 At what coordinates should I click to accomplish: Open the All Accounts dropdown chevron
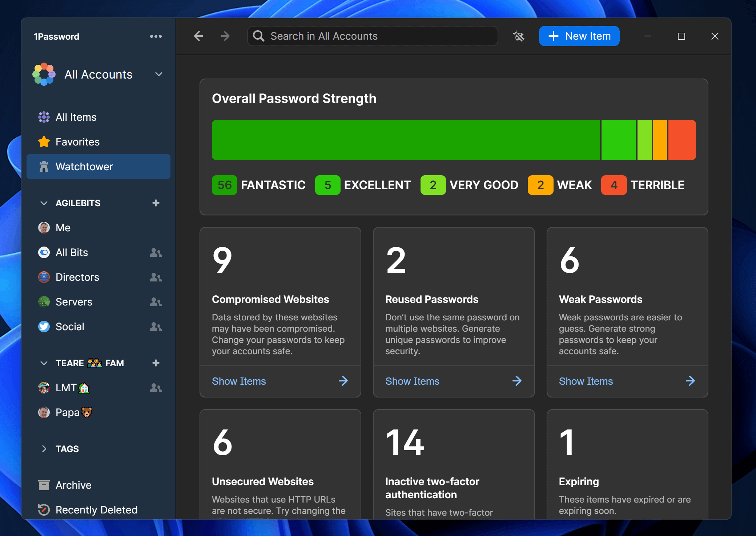click(158, 74)
